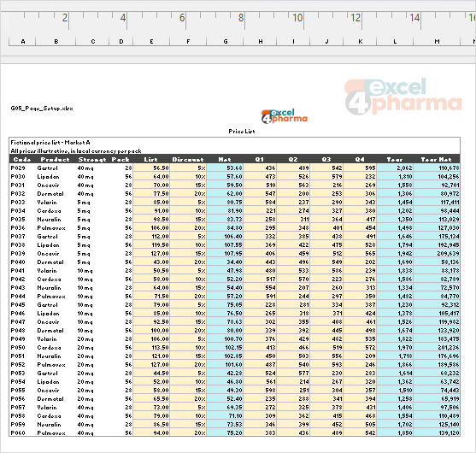Select list price 127.00 in row P039
Image resolution: width=476 pixels, height=453 pixels.
[151, 254]
